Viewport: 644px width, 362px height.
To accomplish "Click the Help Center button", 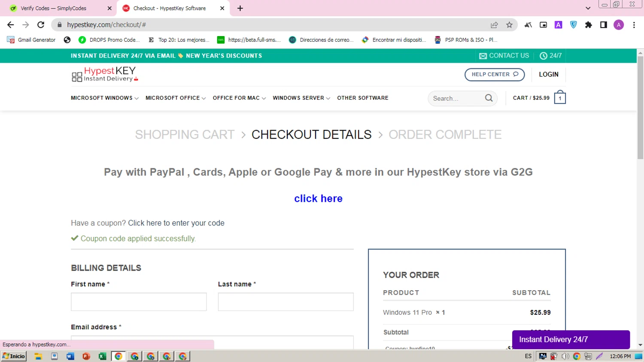I will [495, 74].
